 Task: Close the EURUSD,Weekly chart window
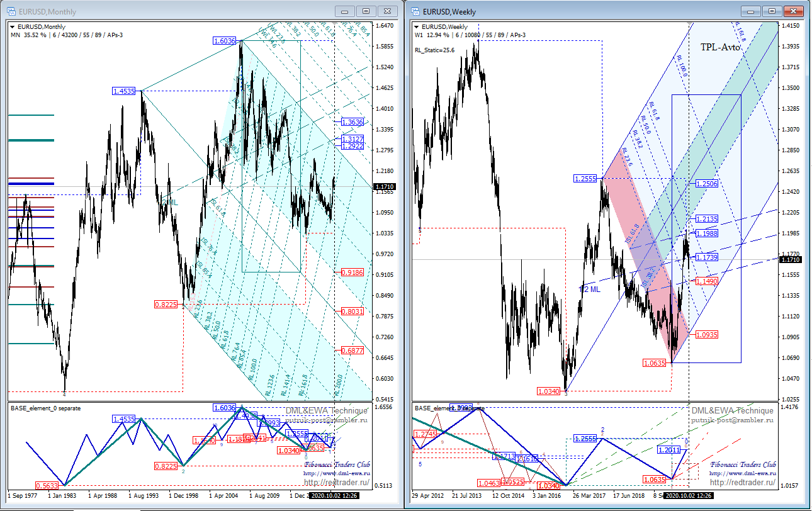click(794, 11)
